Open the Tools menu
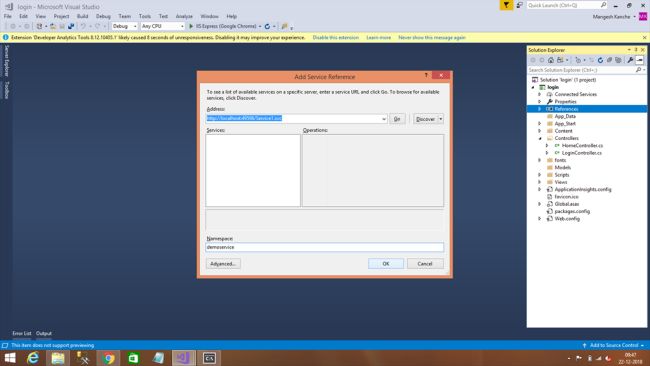 (145, 16)
